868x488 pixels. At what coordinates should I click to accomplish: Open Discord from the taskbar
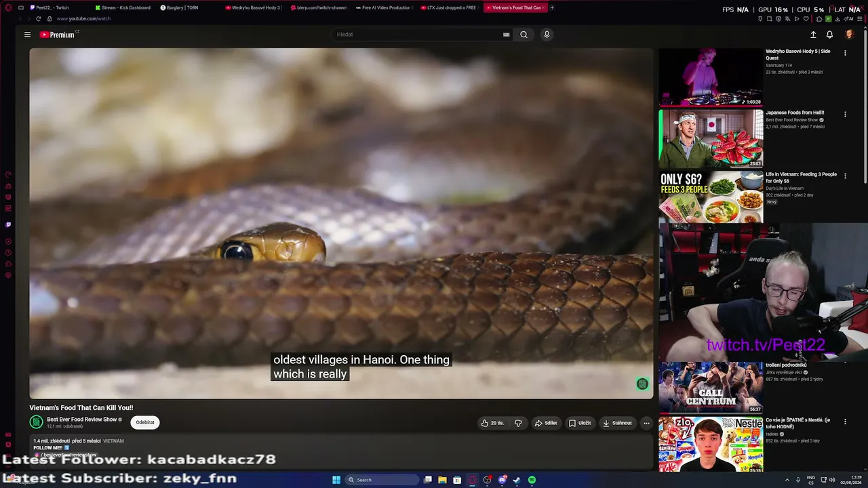[x=502, y=480]
